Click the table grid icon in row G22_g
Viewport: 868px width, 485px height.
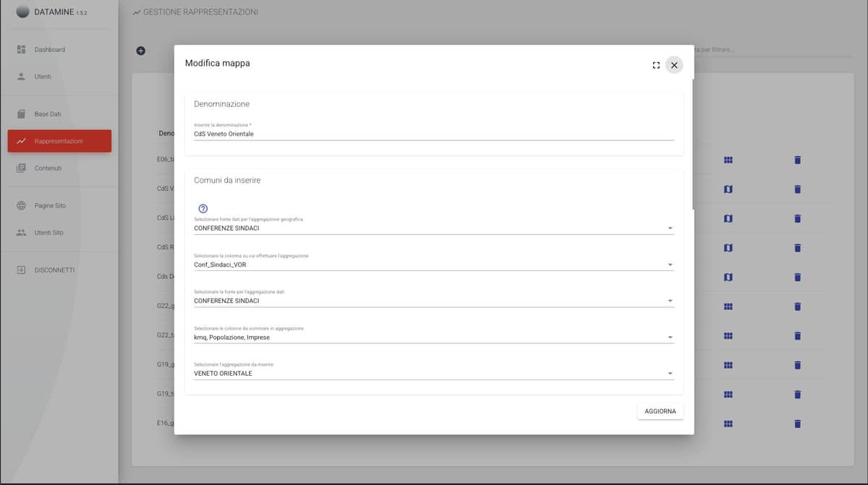[x=728, y=306]
